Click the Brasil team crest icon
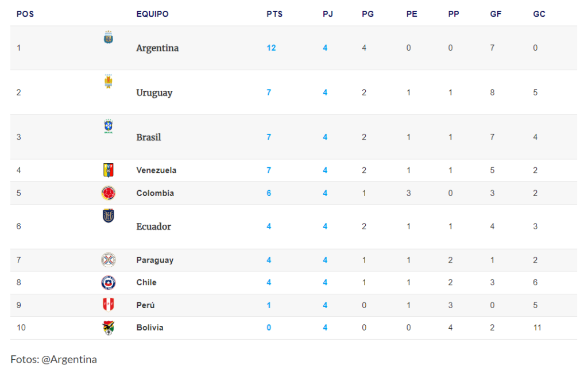 click(109, 126)
